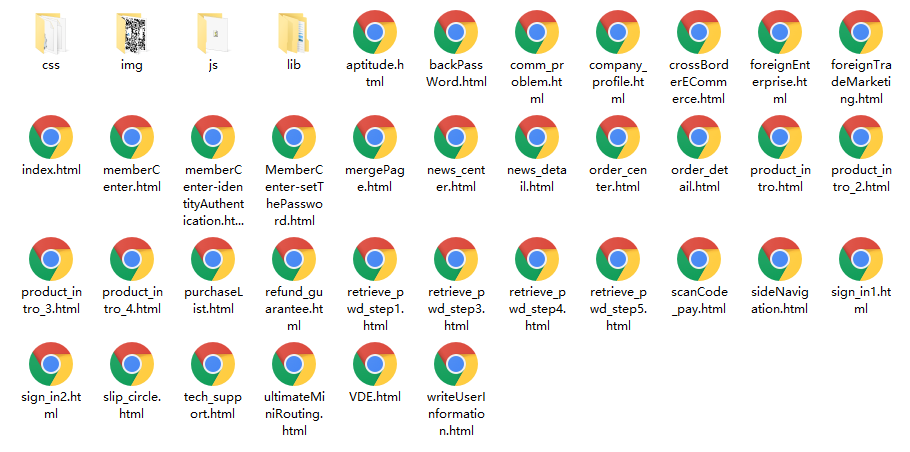Select writeUserInformation.html file icon
This screenshot has width=910, height=452.
point(456,365)
